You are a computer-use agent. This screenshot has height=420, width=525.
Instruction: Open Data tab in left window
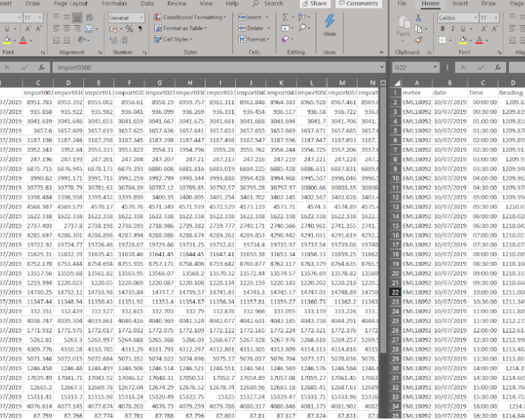147,3
